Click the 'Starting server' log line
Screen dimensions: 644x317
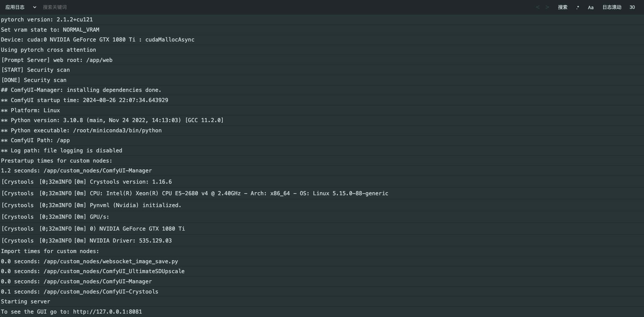(26, 301)
